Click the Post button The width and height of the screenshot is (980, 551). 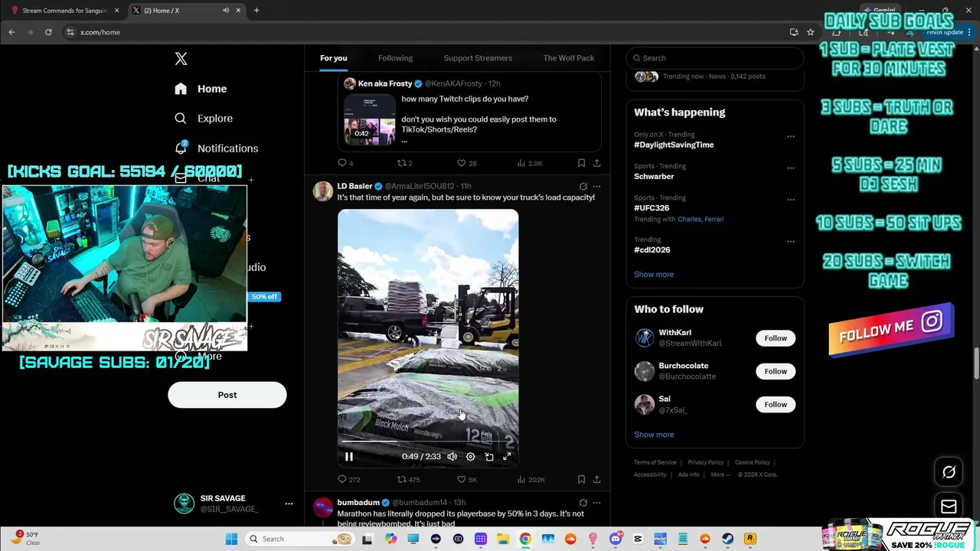227,395
